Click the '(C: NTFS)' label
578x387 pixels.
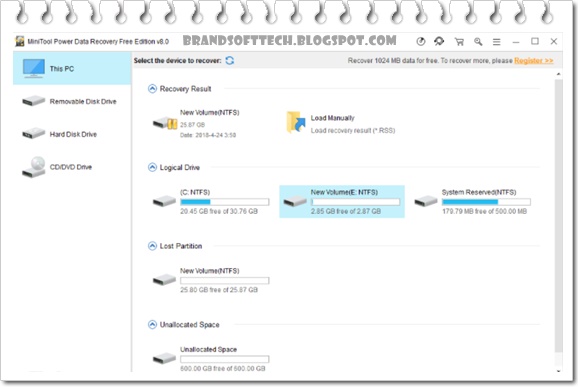click(x=195, y=192)
